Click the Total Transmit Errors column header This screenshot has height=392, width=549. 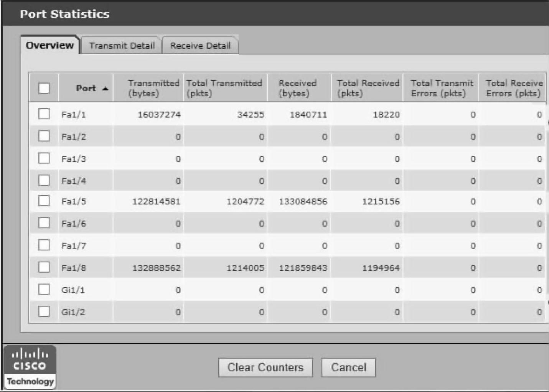click(x=441, y=88)
